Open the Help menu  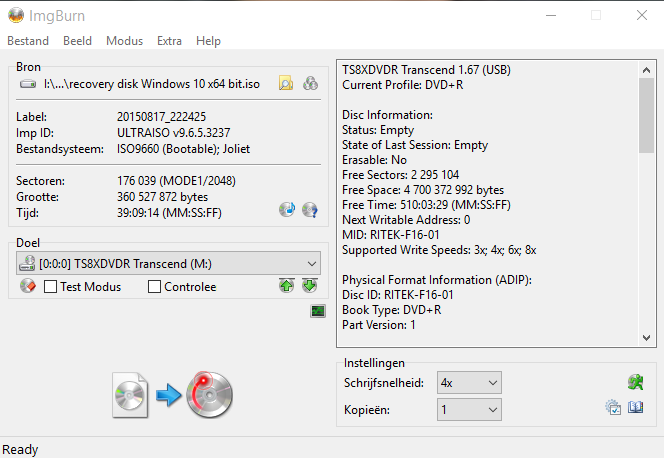coord(208,41)
